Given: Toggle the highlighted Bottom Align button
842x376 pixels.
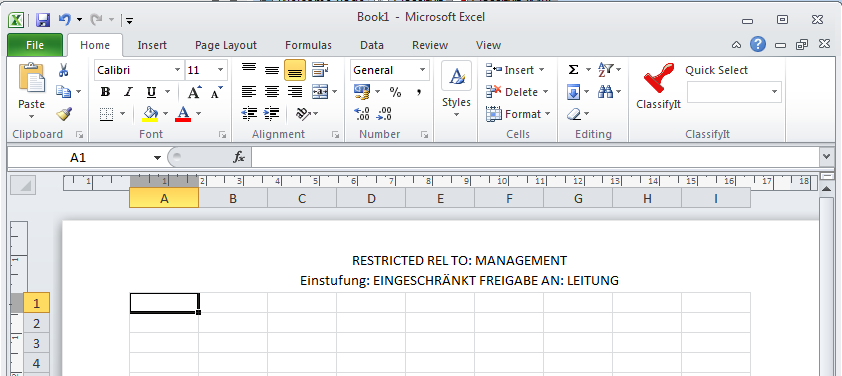Looking at the screenshot, I should 295,70.
